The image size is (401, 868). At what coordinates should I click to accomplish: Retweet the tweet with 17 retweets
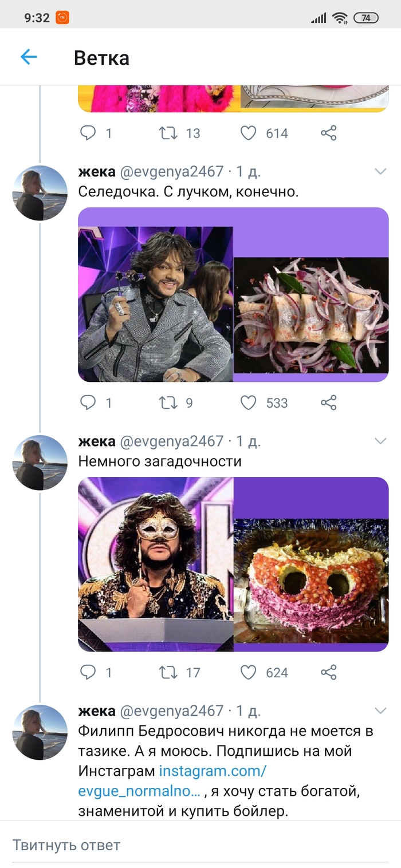168,672
